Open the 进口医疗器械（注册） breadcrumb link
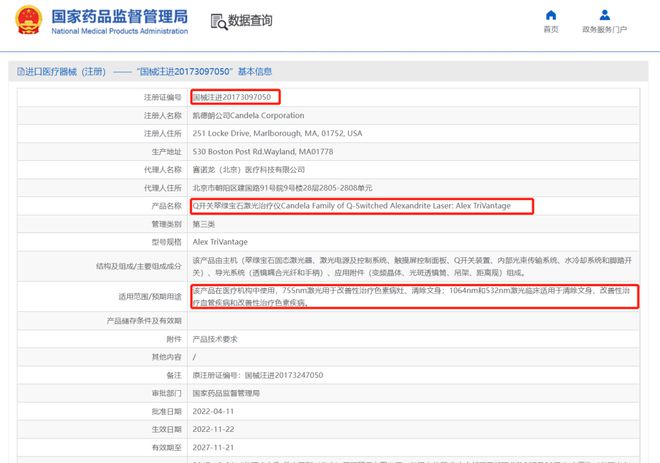 (65, 72)
